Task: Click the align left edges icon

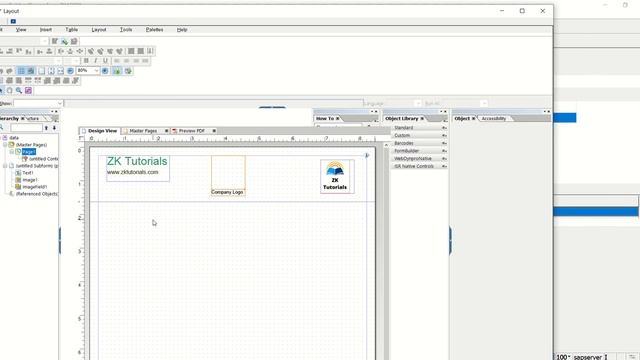Action: coord(2,51)
